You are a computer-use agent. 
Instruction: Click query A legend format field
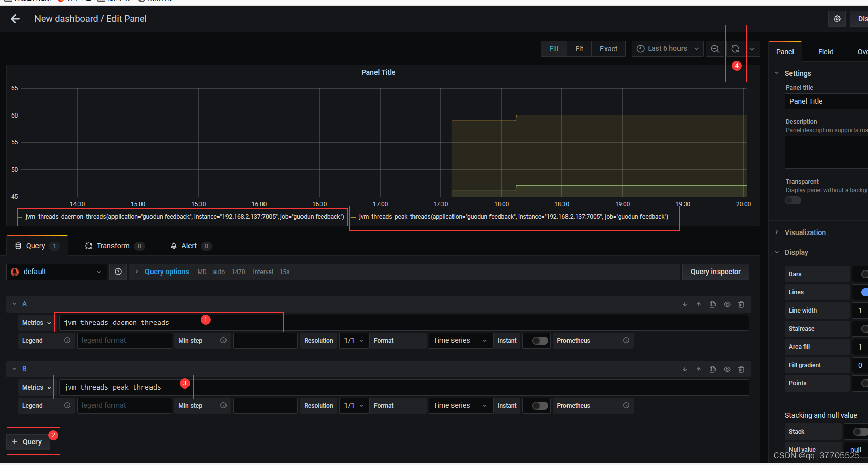coord(124,341)
